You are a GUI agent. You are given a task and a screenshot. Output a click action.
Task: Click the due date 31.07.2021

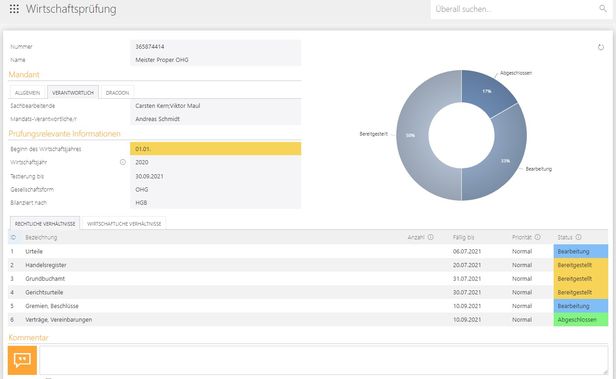(x=467, y=278)
